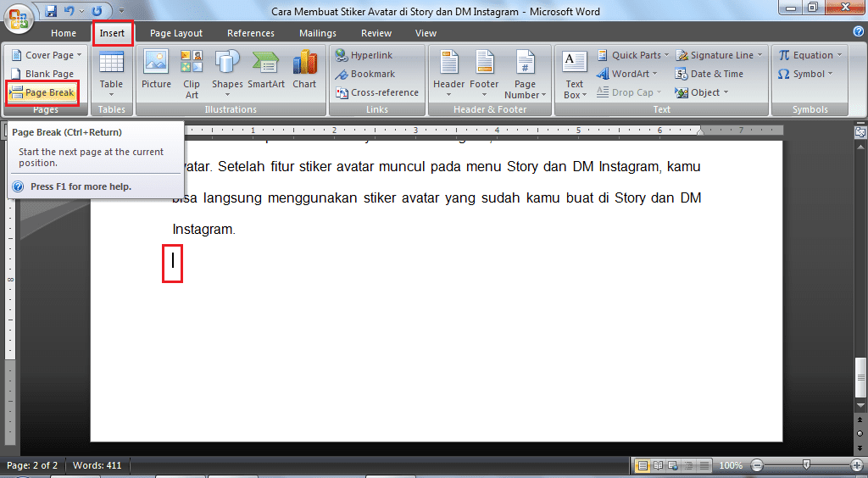The height and width of the screenshot is (478, 868).
Task: Open the Text Box gallery
Action: [x=574, y=75]
